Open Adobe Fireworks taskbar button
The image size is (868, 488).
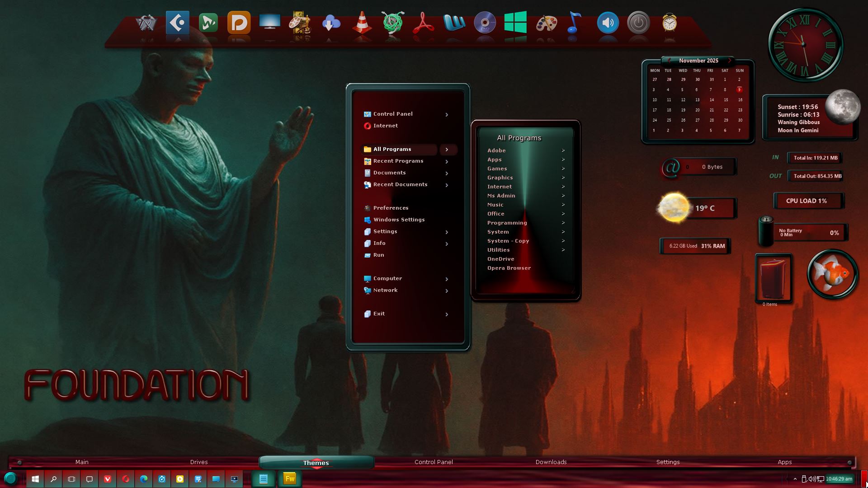290,479
